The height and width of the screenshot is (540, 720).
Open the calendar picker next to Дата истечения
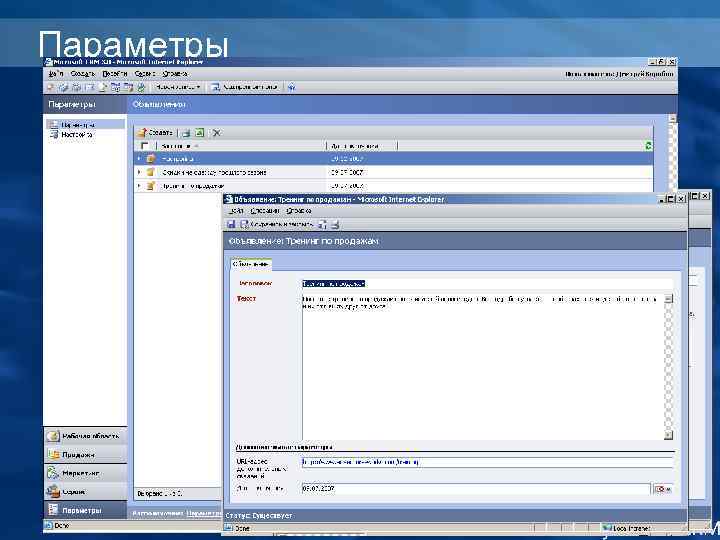pyautogui.click(x=663, y=489)
